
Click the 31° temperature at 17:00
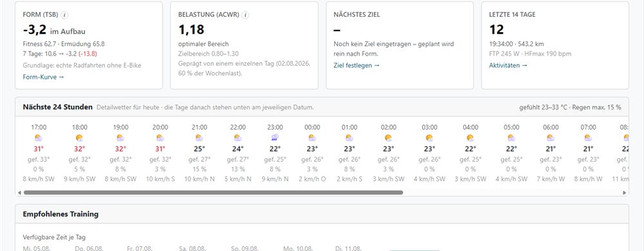(39, 148)
